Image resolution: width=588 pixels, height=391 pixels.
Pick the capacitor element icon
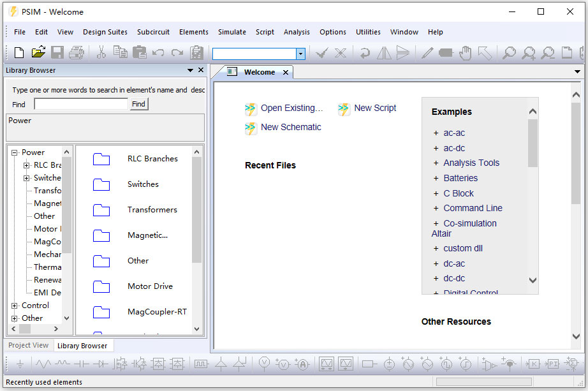tap(81, 364)
